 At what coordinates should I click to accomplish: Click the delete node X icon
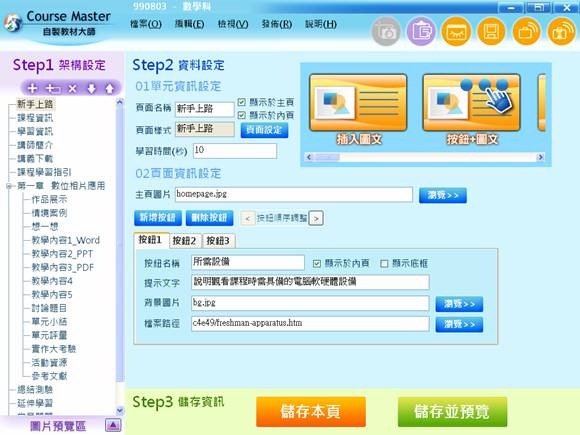tap(72, 88)
